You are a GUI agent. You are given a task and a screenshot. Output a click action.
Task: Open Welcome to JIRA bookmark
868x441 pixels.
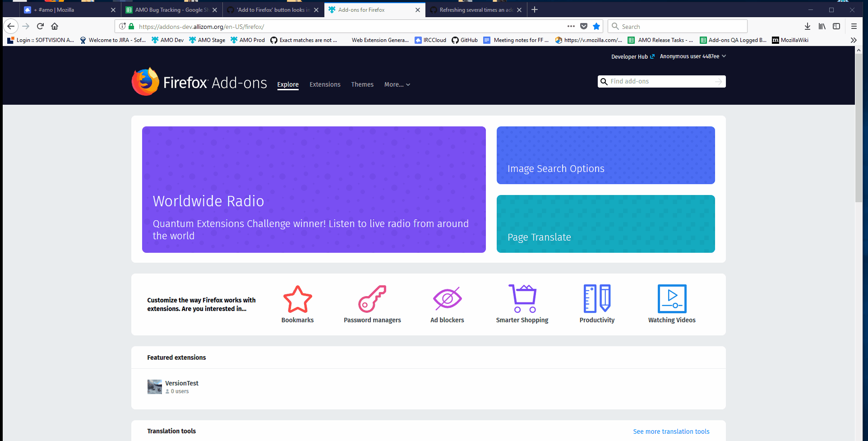coord(113,40)
